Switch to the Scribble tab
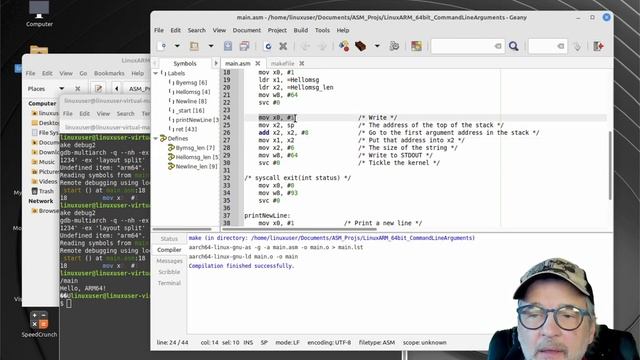The width and height of the screenshot is (640, 360). click(x=169, y=272)
